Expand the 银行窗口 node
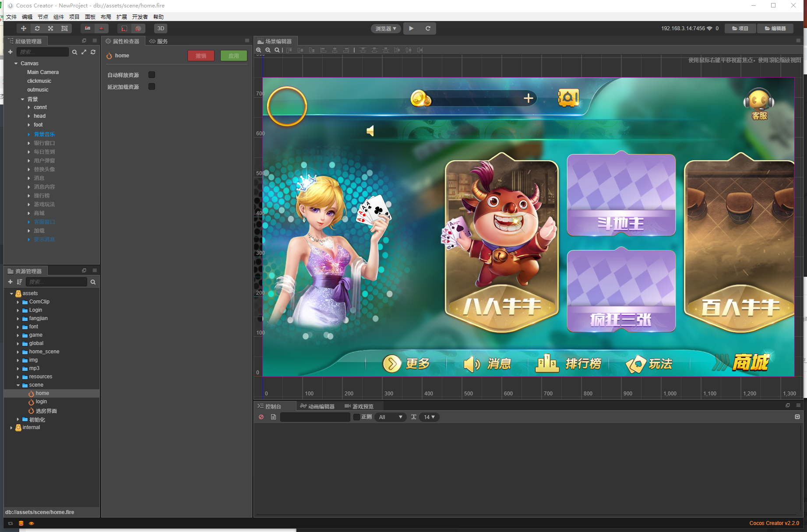This screenshot has height=532, width=807. [x=29, y=143]
